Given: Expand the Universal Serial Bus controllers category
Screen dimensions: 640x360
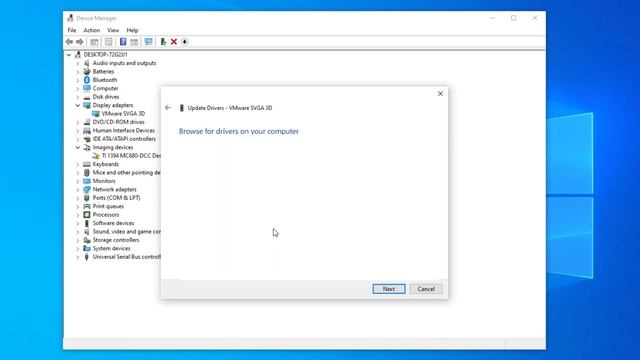Looking at the screenshot, I should pos(78,257).
